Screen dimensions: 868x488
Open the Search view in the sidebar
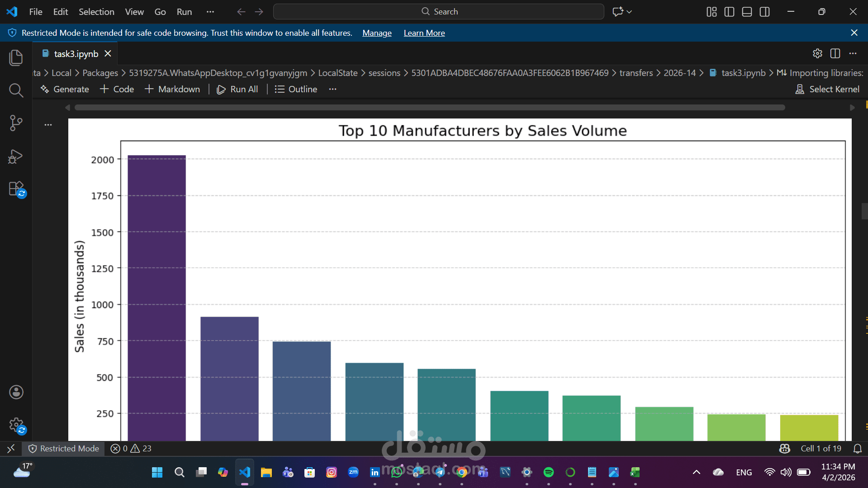coord(16,90)
